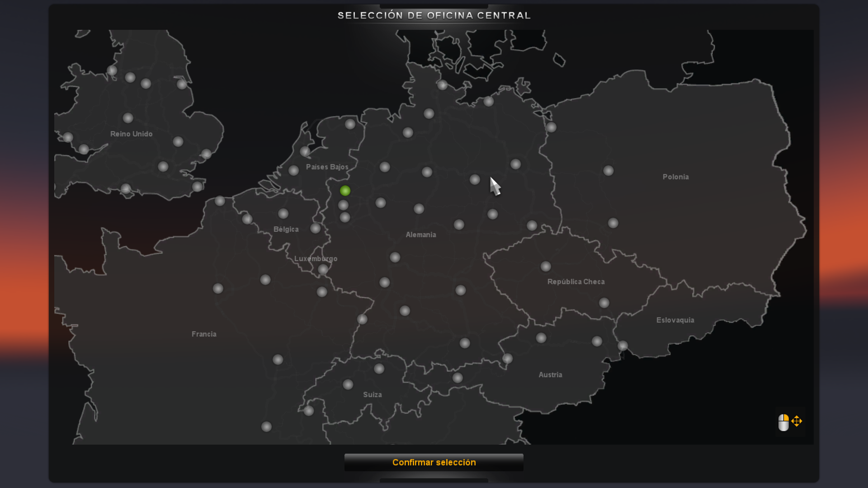This screenshot has width=868, height=488.
Task: Select the city marker right of the Bélgica label
Action: tap(315, 228)
